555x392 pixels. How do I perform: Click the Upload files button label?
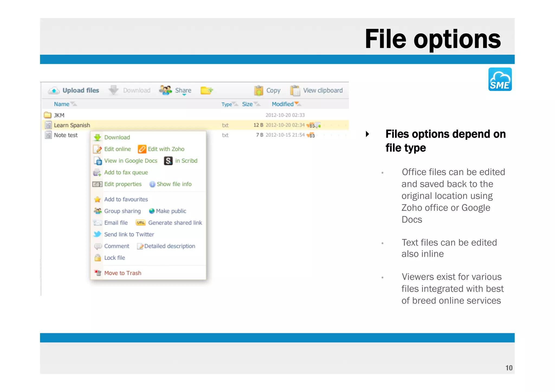pos(81,90)
